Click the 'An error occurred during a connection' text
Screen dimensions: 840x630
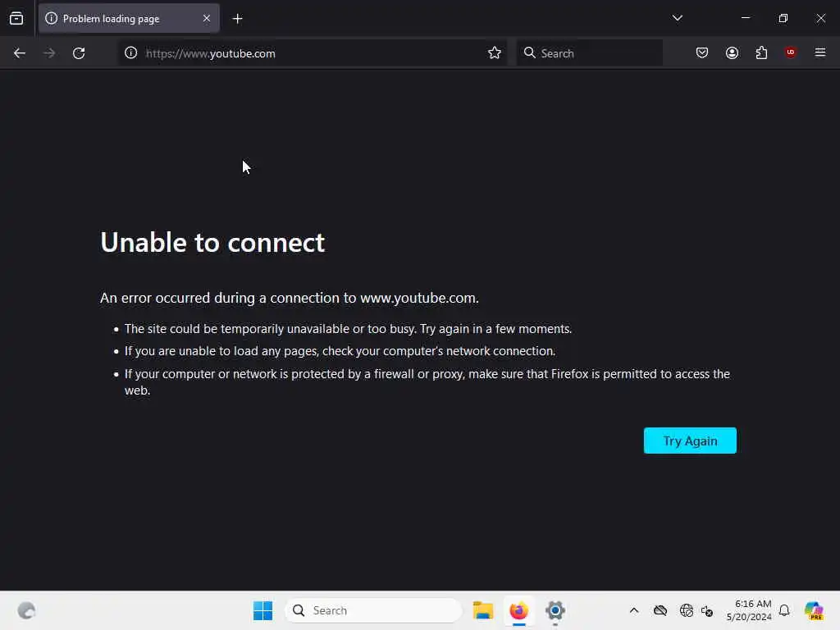pyautogui.click(x=290, y=298)
